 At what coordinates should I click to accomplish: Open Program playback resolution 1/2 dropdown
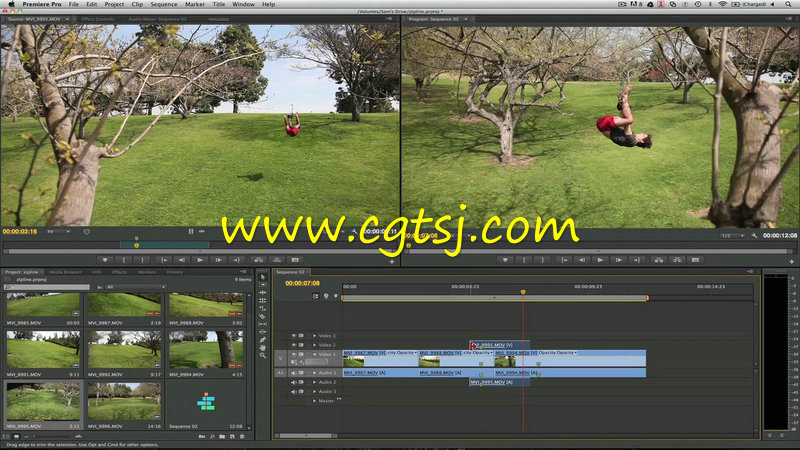tap(732, 236)
